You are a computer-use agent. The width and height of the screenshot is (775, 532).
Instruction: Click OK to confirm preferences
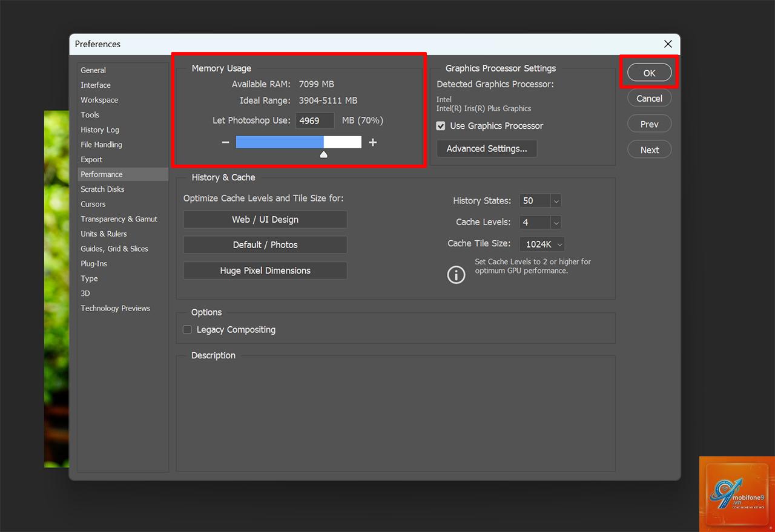(x=650, y=73)
